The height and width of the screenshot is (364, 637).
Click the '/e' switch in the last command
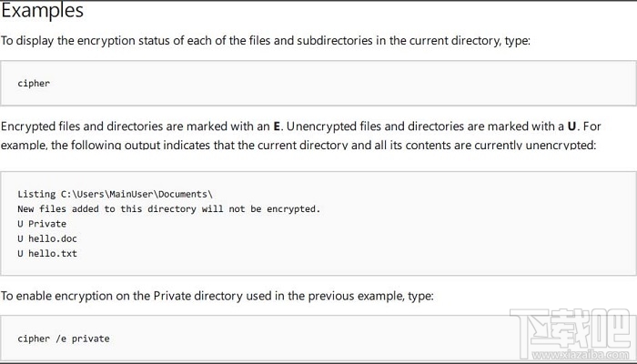point(62,339)
